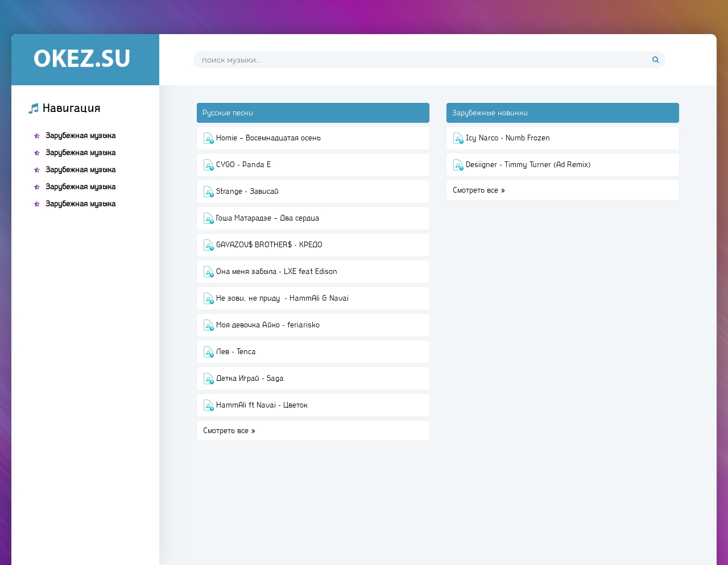Expand Смотреть все under Русские песни

click(229, 431)
